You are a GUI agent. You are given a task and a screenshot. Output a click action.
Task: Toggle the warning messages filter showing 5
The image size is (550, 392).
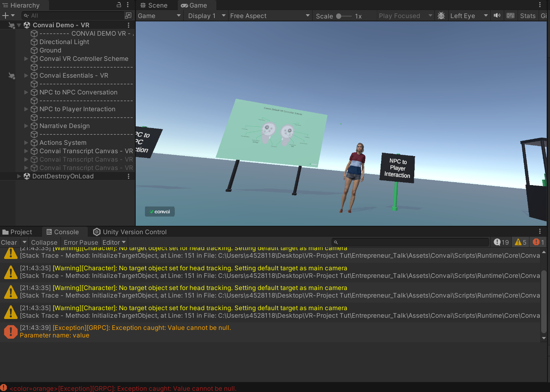click(521, 242)
